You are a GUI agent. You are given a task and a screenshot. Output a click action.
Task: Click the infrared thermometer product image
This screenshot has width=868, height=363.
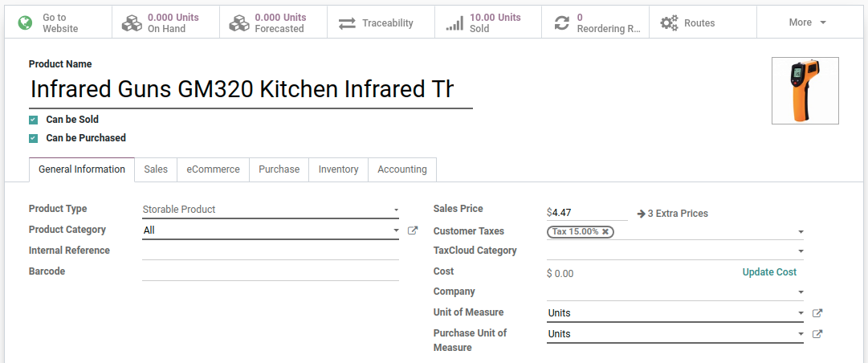tap(805, 91)
